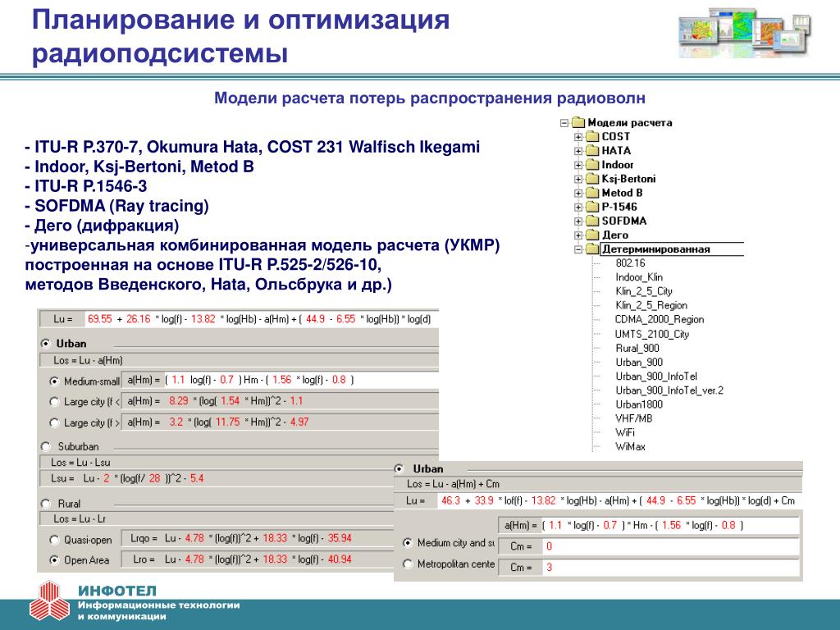Collapse the Модели расчета root node
The image size is (840, 630).
(564, 123)
